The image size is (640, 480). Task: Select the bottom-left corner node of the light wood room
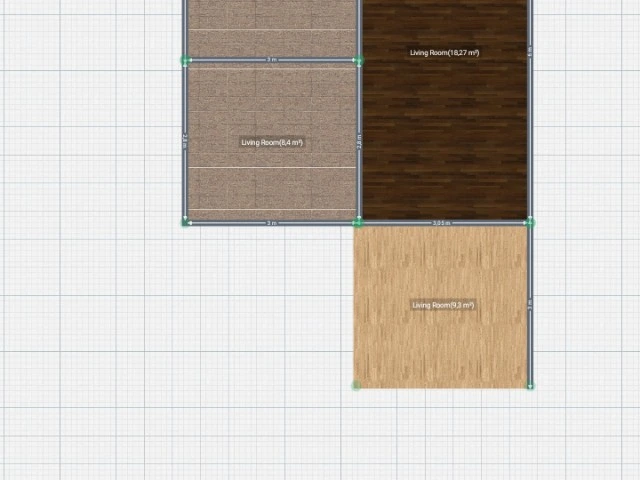(x=356, y=385)
